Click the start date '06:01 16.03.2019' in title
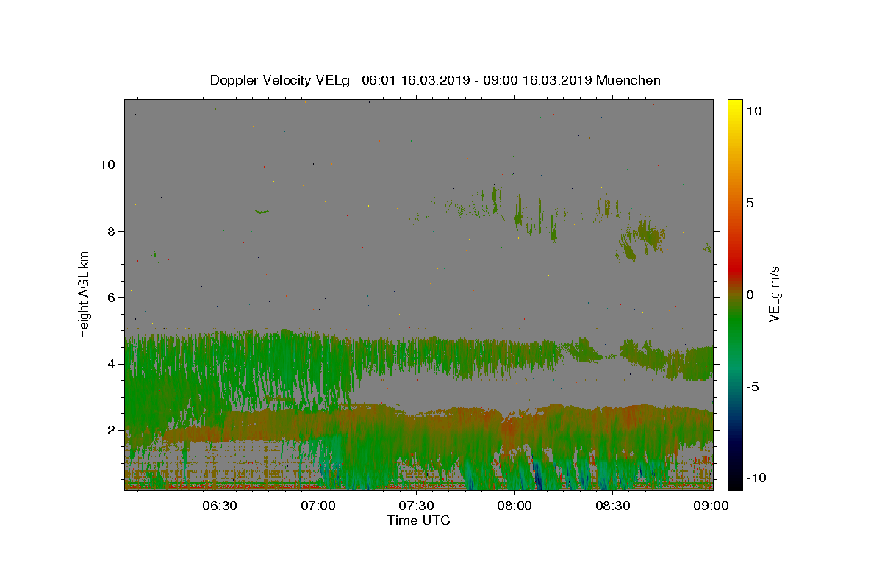Image resolution: width=882 pixels, height=588 pixels. click(x=415, y=80)
